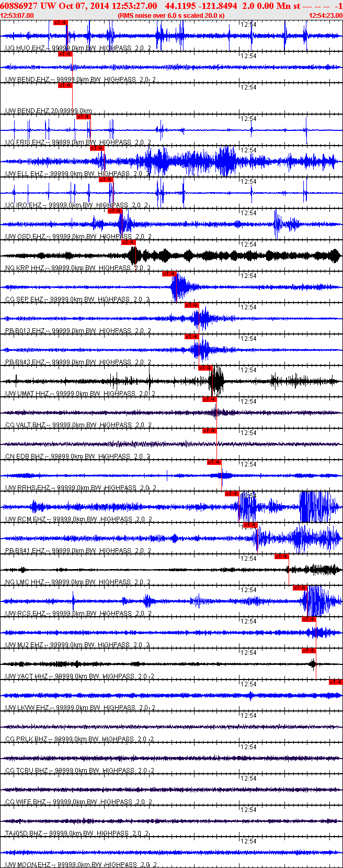Click the red pick flag on the UW RRHS trace

214,462
